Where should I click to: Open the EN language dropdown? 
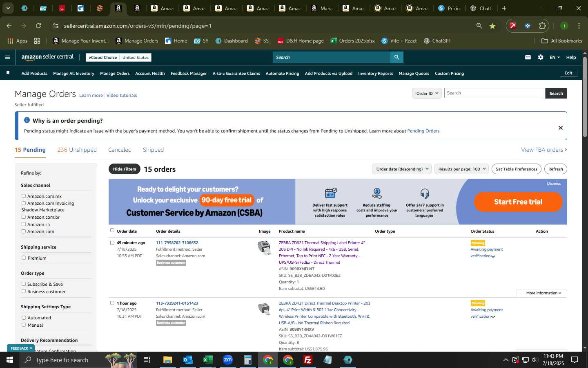click(x=555, y=57)
